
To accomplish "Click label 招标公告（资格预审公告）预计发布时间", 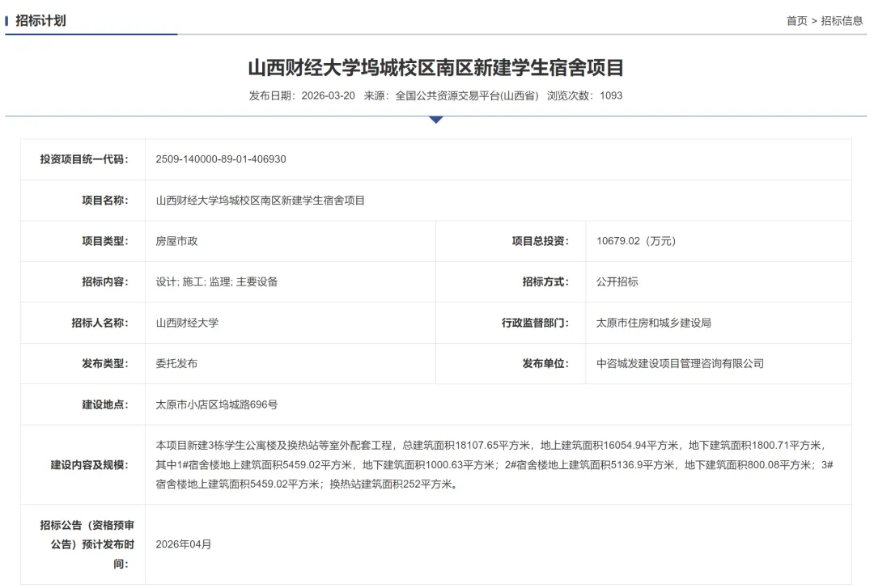I will pyautogui.click(x=87, y=544).
